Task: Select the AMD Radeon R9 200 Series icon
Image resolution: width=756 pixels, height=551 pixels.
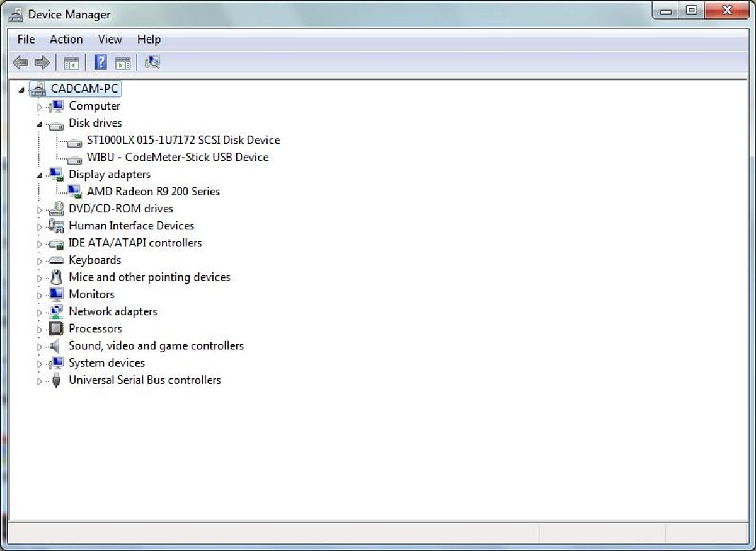Action: (x=74, y=192)
